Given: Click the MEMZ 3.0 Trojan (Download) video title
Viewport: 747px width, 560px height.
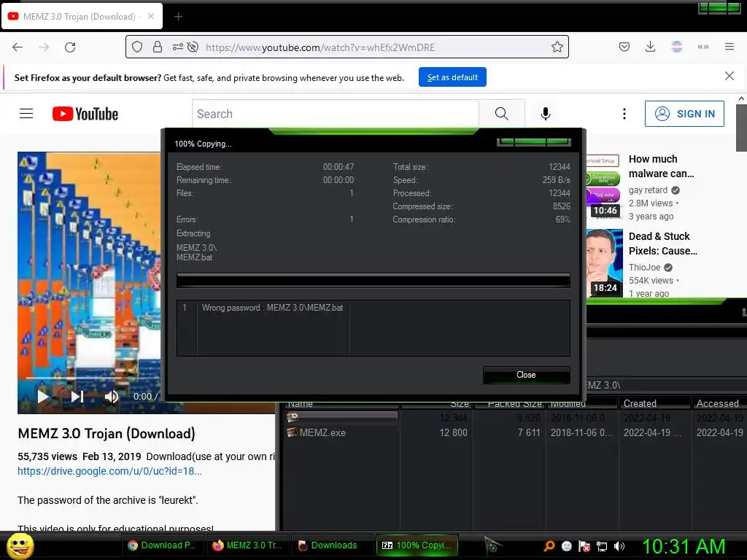Looking at the screenshot, I should [x=107, y=433].
